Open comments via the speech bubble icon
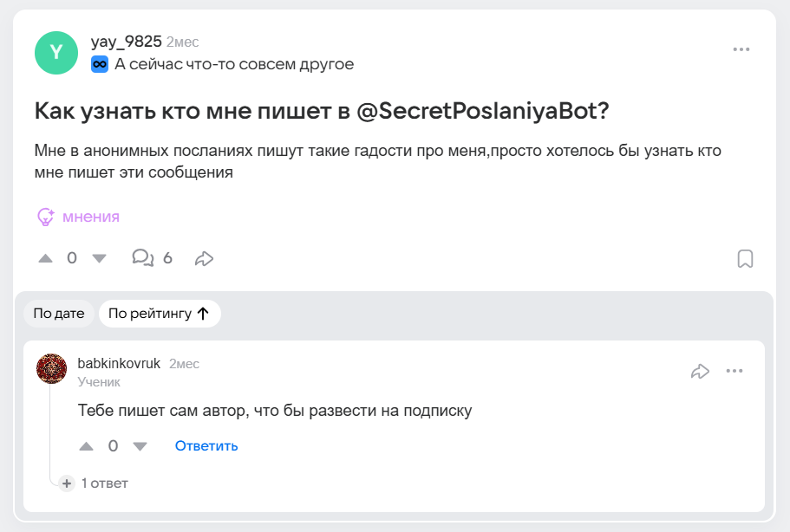Viewport: 790px width, 532px height. tap(140, 257)
